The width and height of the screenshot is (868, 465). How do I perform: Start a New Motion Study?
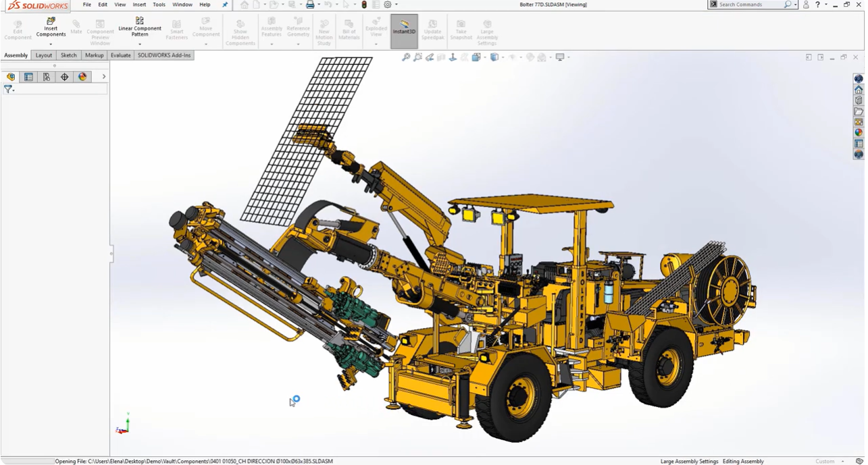pyautogui.click(x=324, y=33)
